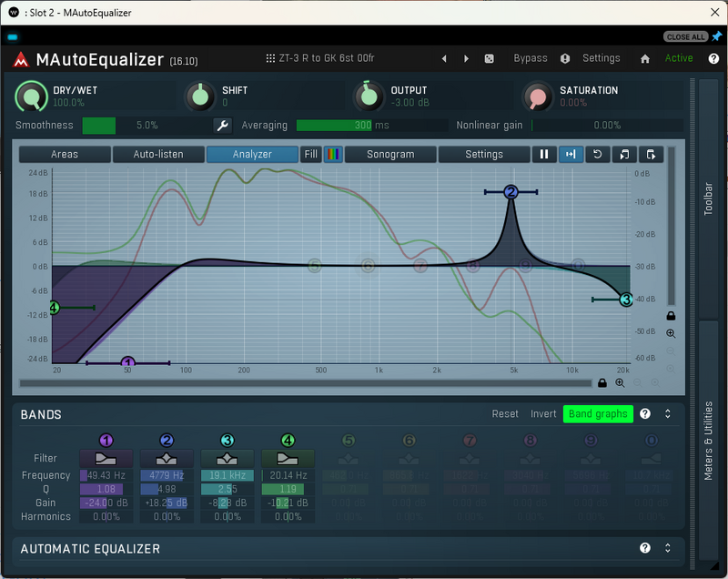Click band 1 frequency value 49.43 Hz
728x579 pixels.
[106, 475]
